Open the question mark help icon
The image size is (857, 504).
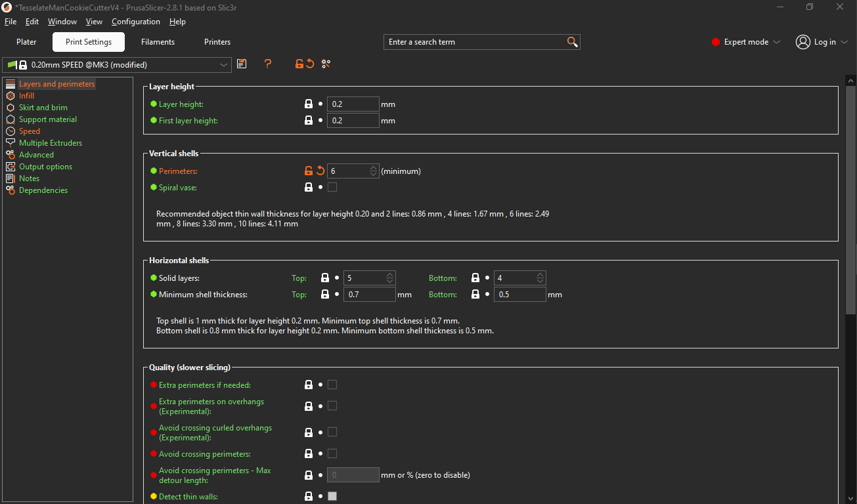(x=268, y=64)
